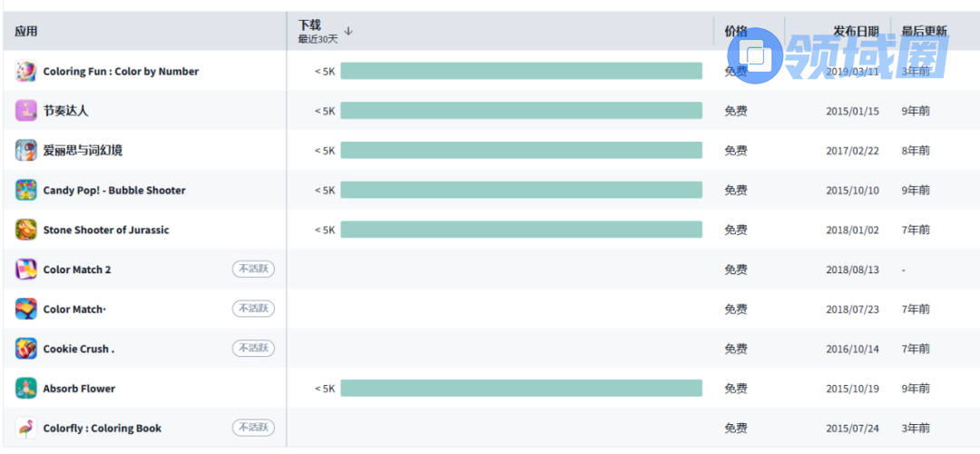Click the Candy Pop! Bubble Shooter icon
Image resolution: width=980 pixels, height=454 pixels.
26,191
